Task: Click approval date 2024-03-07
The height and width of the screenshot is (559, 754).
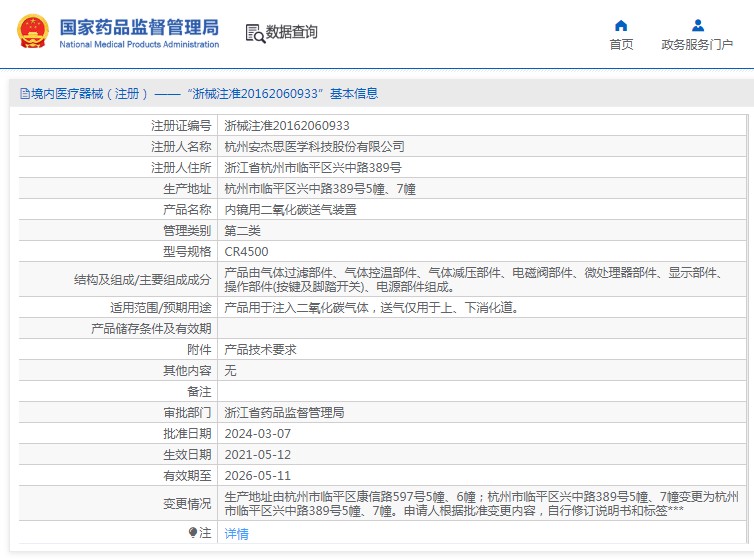Action: 258,434
